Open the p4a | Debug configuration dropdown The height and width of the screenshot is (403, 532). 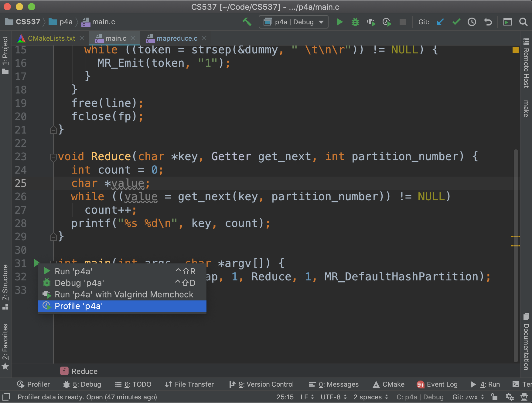pyautogui.click(x=293, y=22)
